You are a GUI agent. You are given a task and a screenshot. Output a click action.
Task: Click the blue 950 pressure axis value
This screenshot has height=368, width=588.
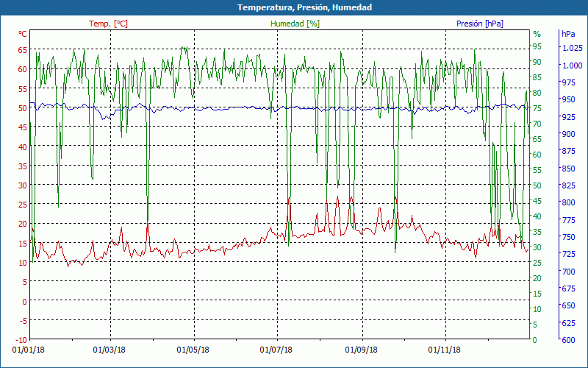click(568, 99)
